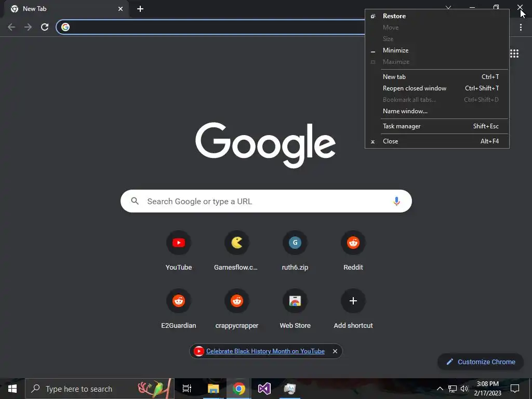The width and height of the screenshot is (532, 399).
Task: Open the volume tray icon
Action: click(x=464, y=389)
